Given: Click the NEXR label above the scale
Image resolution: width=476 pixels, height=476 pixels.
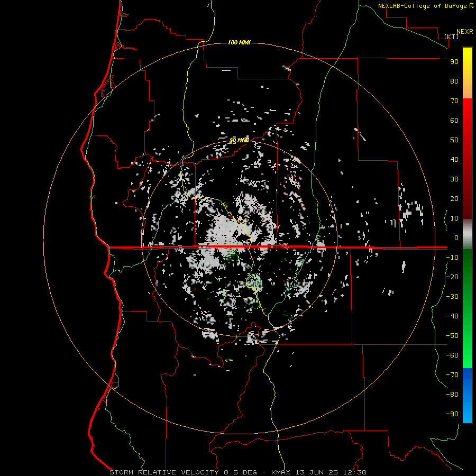Looking at the screenshot, I should [464, 32].
